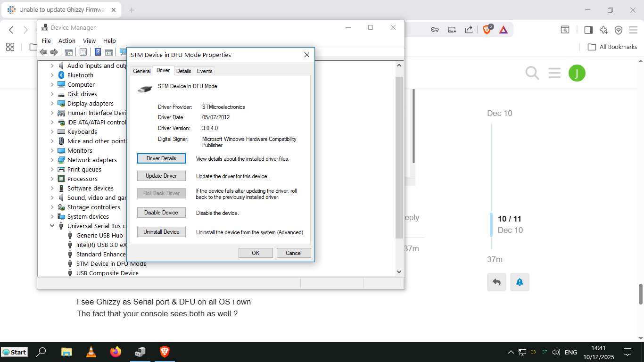Open the Action menu in Device Manager

pos(66,41)
